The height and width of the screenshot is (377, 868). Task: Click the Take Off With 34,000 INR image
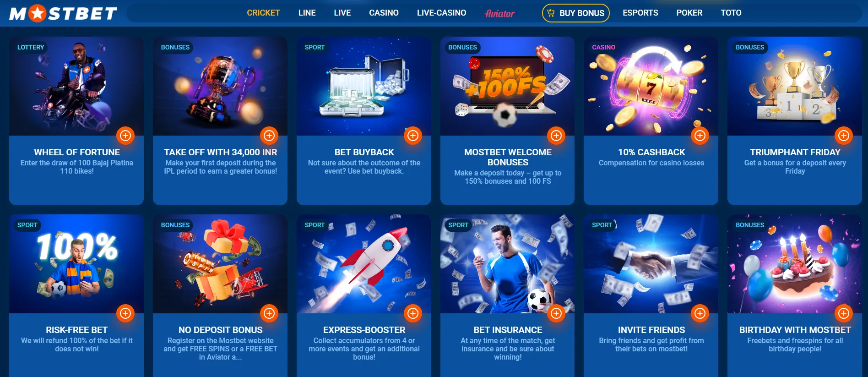pos(220,86)
